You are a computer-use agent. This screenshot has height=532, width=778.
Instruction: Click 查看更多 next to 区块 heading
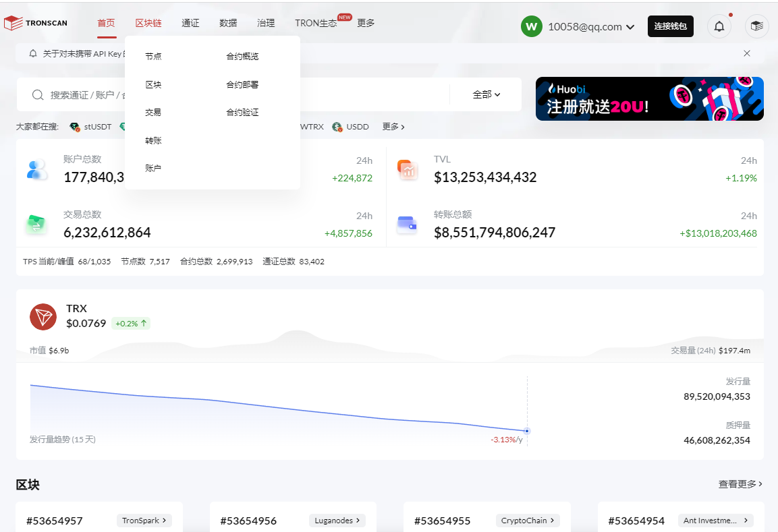coord(740,484)
